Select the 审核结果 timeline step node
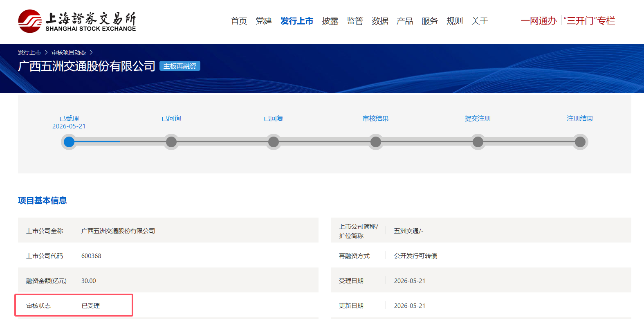The height and width of the screenshot is (319, 644). (376, 142)
